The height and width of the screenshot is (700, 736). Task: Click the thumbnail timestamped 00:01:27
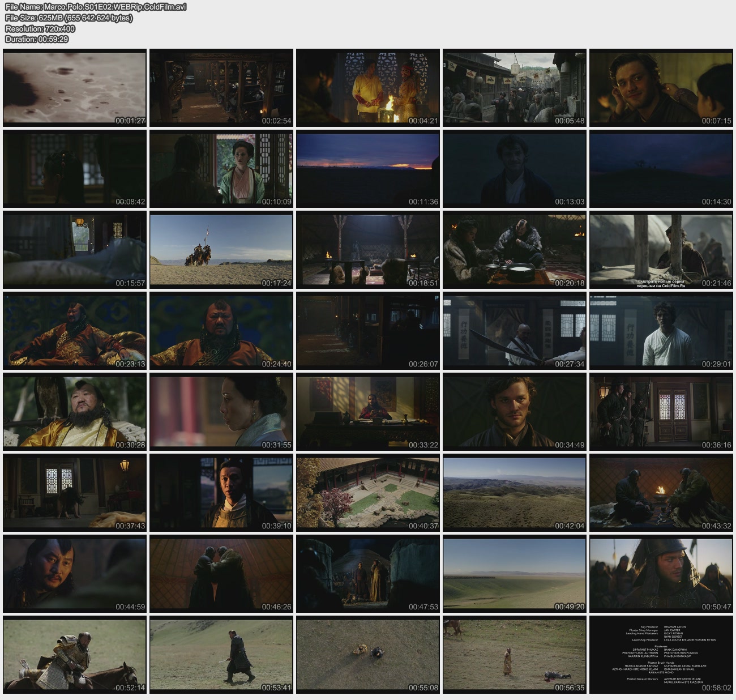coord(75,88)
